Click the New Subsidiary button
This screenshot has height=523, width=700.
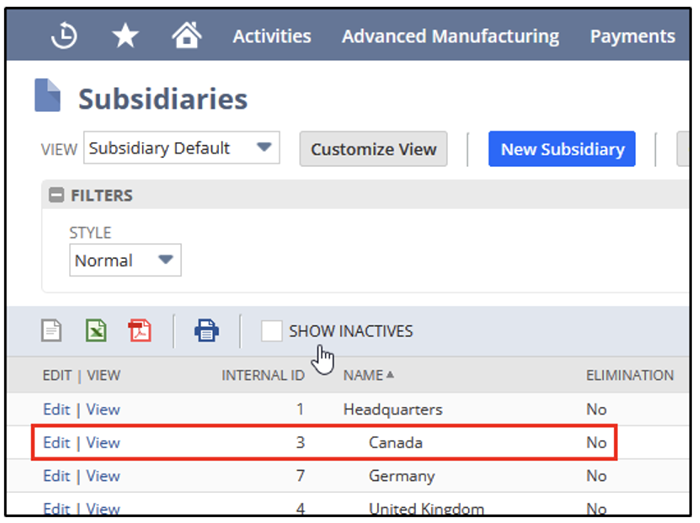click(562, 149)
